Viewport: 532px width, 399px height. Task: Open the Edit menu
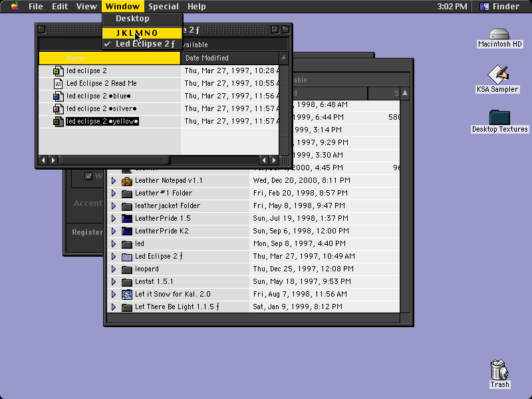(x=60, y=7)
